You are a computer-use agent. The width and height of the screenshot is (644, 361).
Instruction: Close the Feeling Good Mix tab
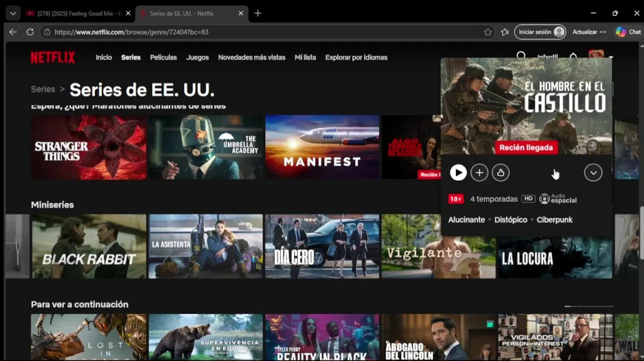click(x=128, y=14)
